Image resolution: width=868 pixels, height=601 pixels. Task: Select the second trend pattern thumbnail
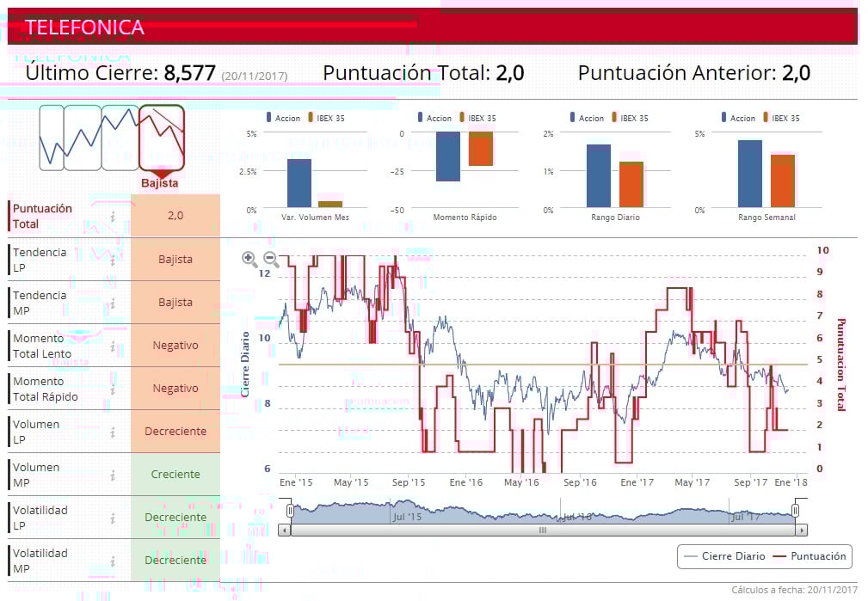[83, 138]
